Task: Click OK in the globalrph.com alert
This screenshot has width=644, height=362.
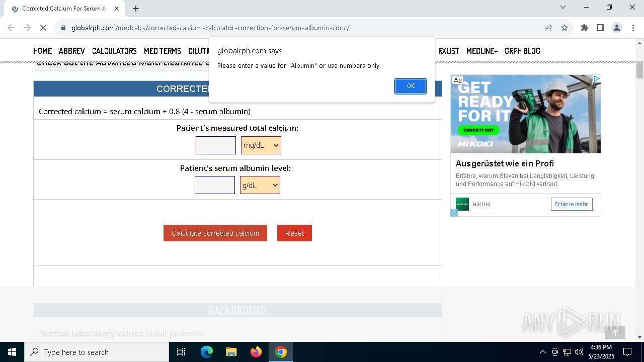Action: (411, 86)
